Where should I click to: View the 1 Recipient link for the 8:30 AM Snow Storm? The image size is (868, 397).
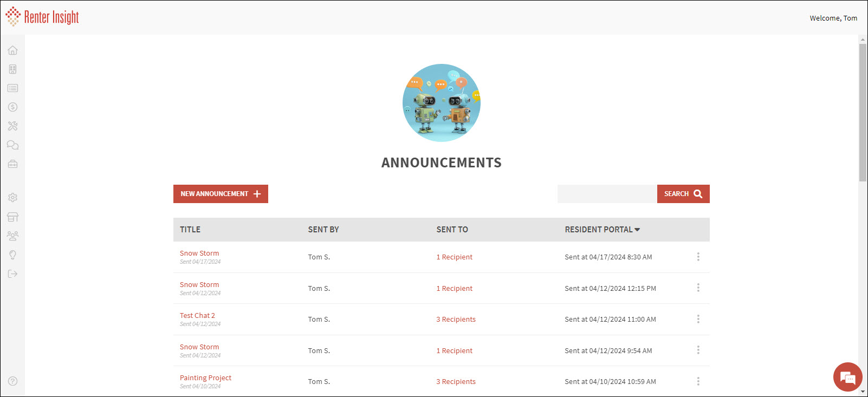(x=454, y=257)
